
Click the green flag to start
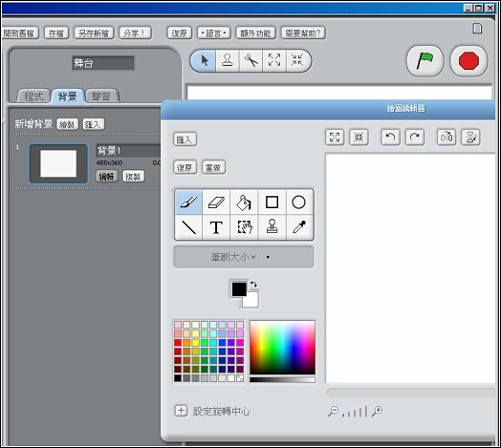[x=425, y=61]
